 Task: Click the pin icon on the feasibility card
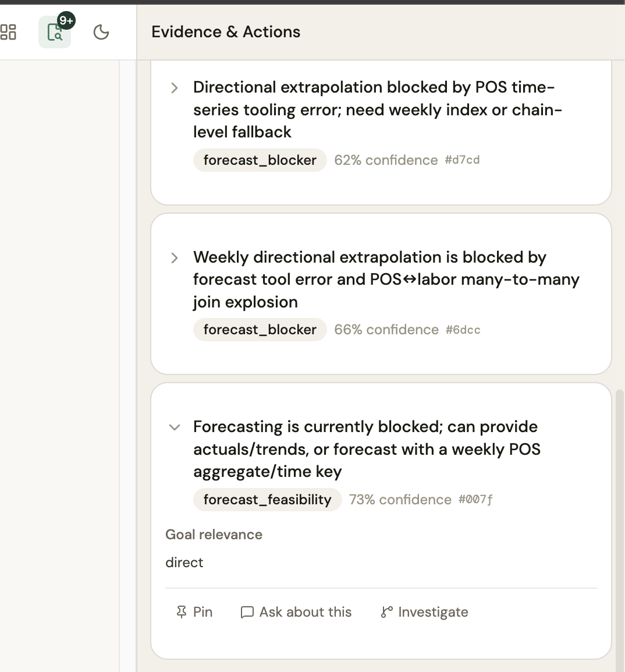(181, 611)
